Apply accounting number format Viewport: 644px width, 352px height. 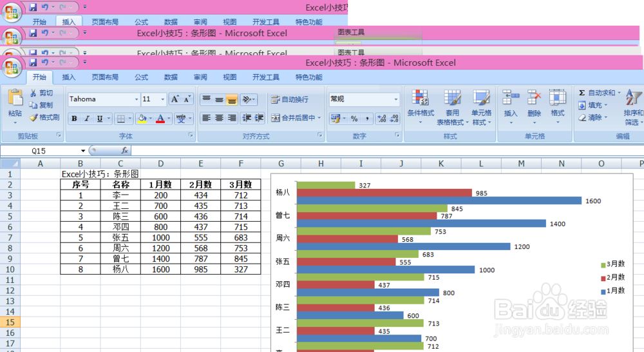click(335, 119)
